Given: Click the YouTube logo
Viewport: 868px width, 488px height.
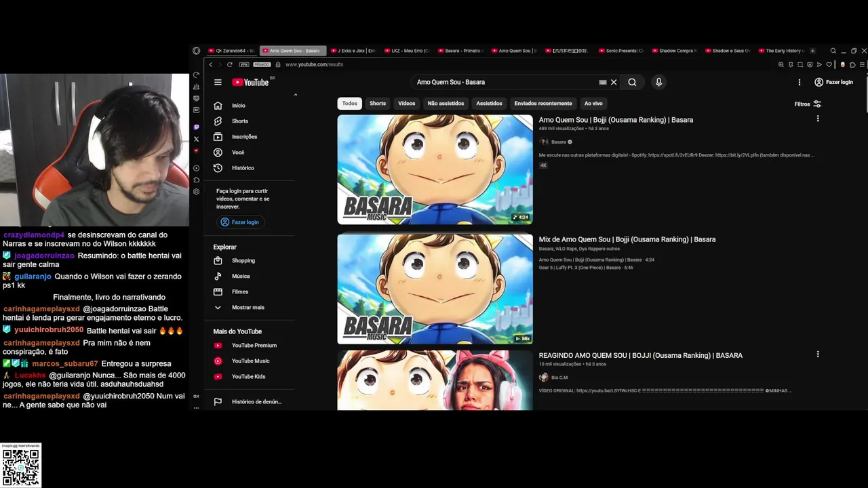Looking at the screenshot, I should (x=251, y=82).
